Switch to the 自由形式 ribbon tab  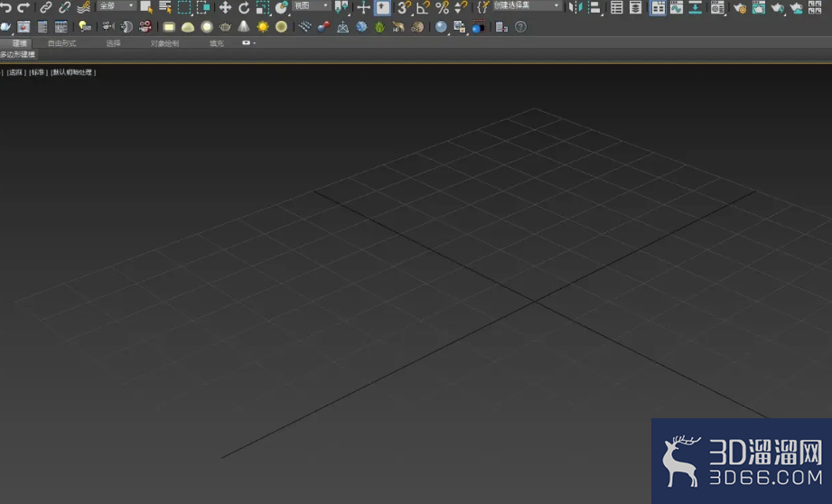point(62,43)
